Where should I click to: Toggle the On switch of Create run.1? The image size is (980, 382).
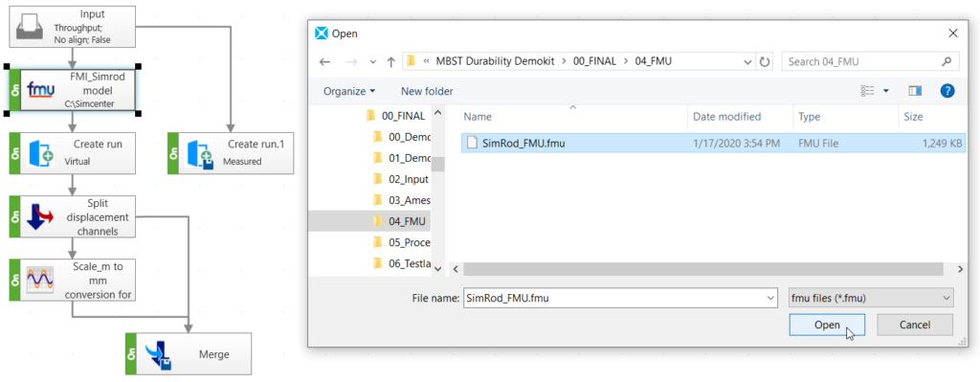[173, 153]
